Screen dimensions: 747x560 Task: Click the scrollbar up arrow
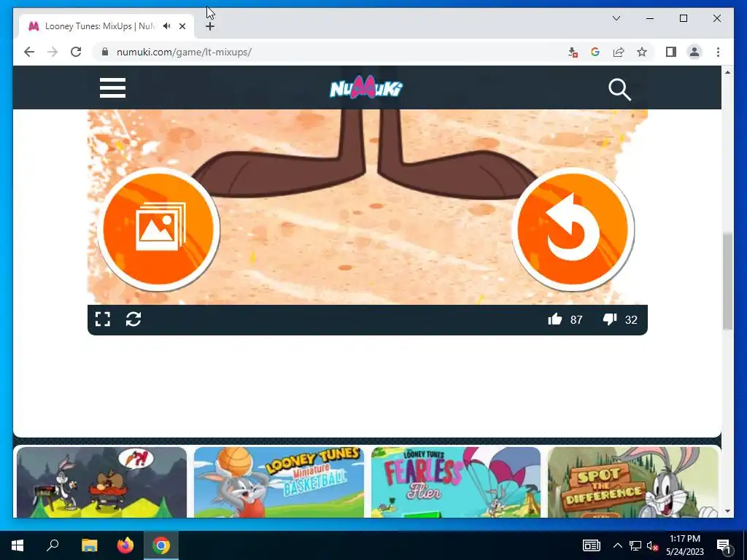(727, 72)
